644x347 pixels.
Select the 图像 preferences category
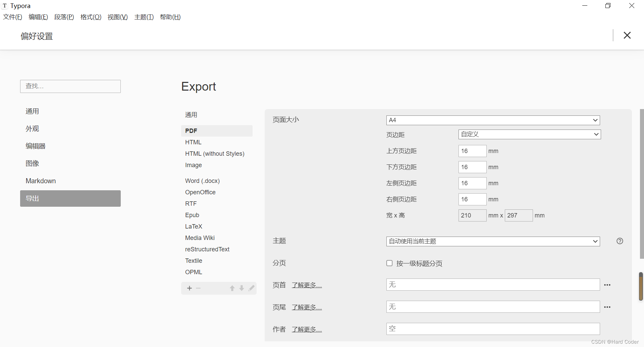[70, 163]
